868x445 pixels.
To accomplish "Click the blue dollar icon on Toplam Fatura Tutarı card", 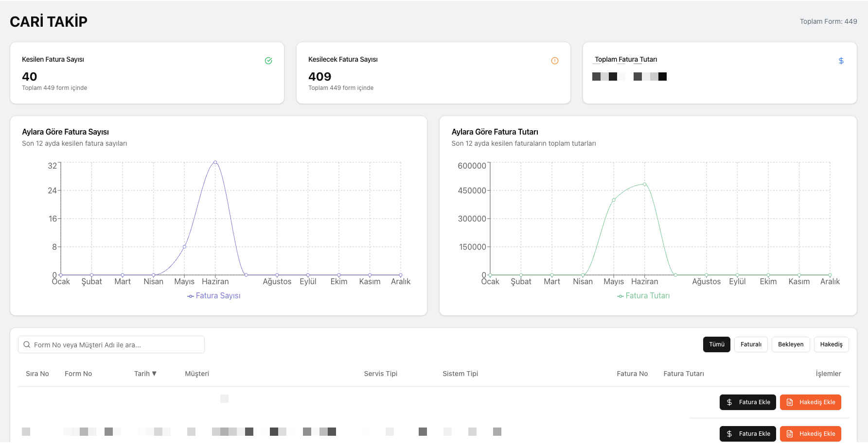I will point(841,60).
